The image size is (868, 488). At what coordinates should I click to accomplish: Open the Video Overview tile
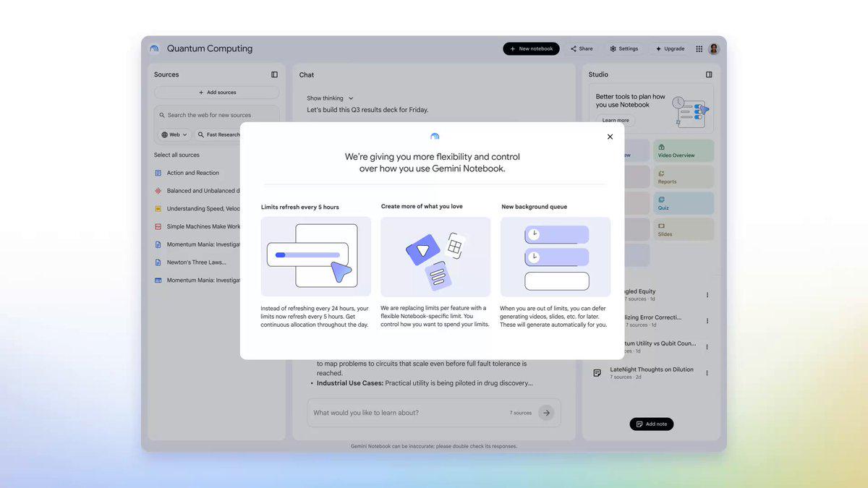tap(684, 150)
